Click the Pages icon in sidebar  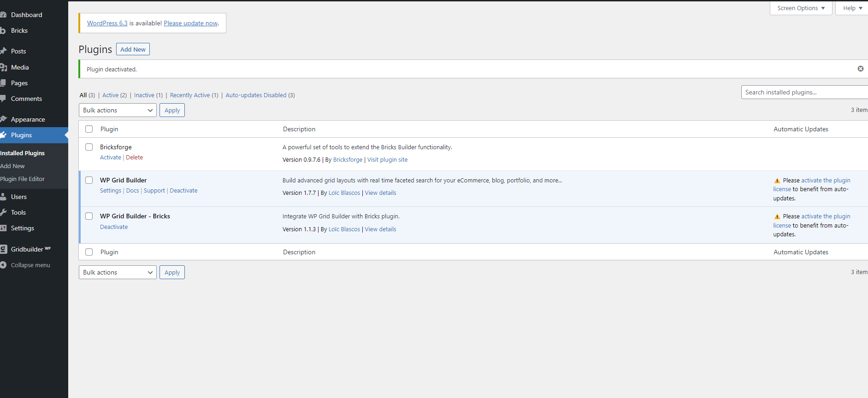(x=3, y=83)
